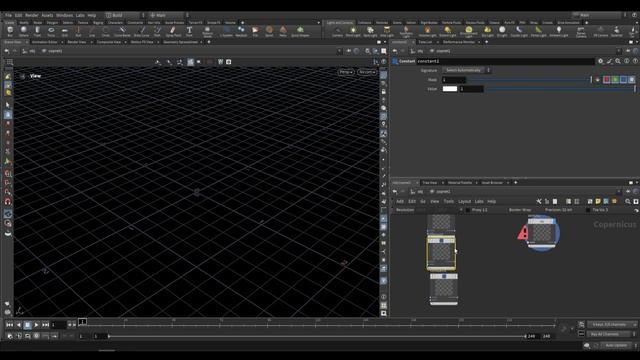Open the Render menu
The width and height of the screenshot is (640, 360).
pyautogui.click(x=31, y=15)
